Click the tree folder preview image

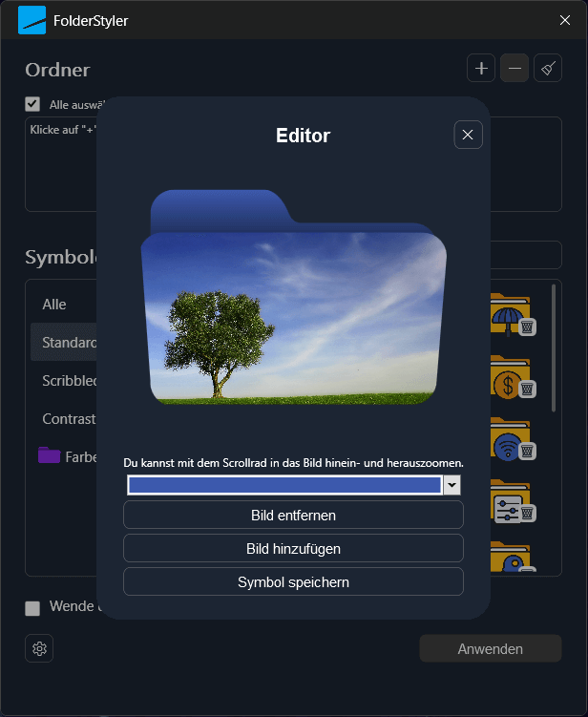click(x=294, y=297)
